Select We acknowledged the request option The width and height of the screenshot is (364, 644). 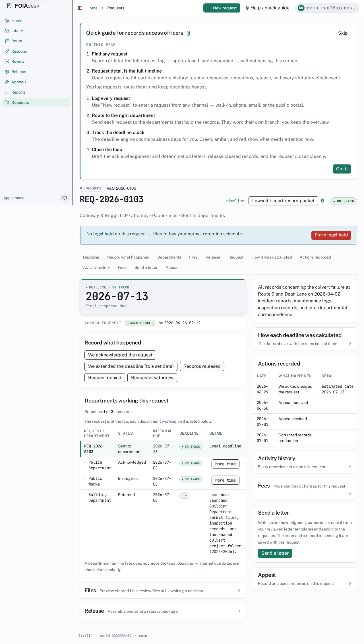pos(120,355)
